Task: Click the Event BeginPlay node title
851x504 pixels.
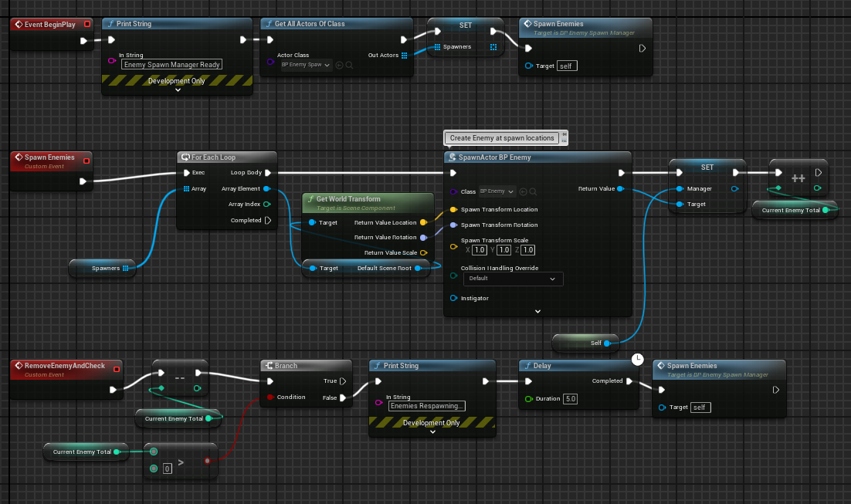Action: coord(49,25)
